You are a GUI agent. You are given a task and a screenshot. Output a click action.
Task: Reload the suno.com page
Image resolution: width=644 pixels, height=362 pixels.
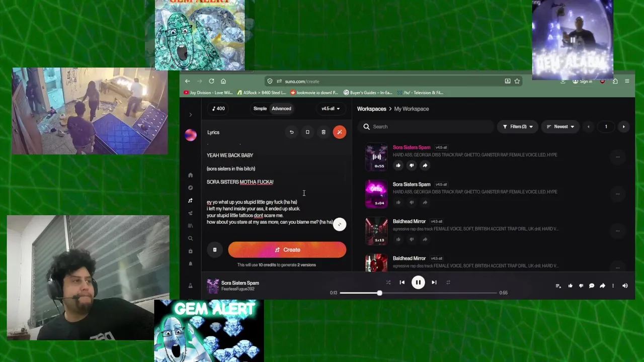coord(211,81)
